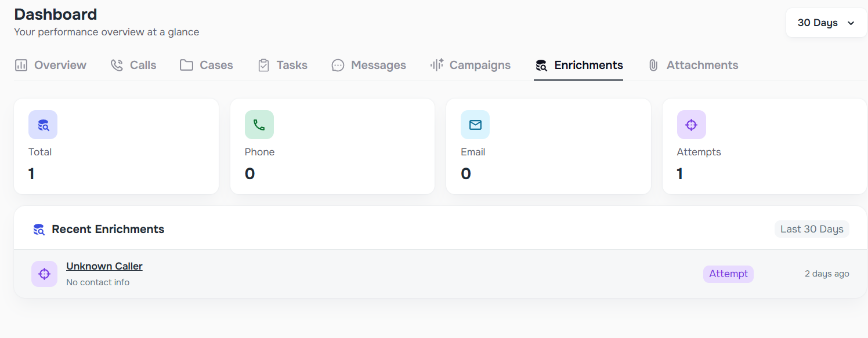
Task: Click the purple target icon beside Unknown Caller
Action: (44, 273)
